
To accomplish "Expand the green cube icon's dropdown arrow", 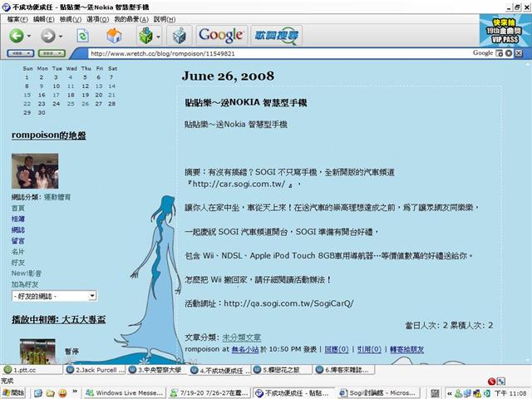I will (x=158, y=36).
